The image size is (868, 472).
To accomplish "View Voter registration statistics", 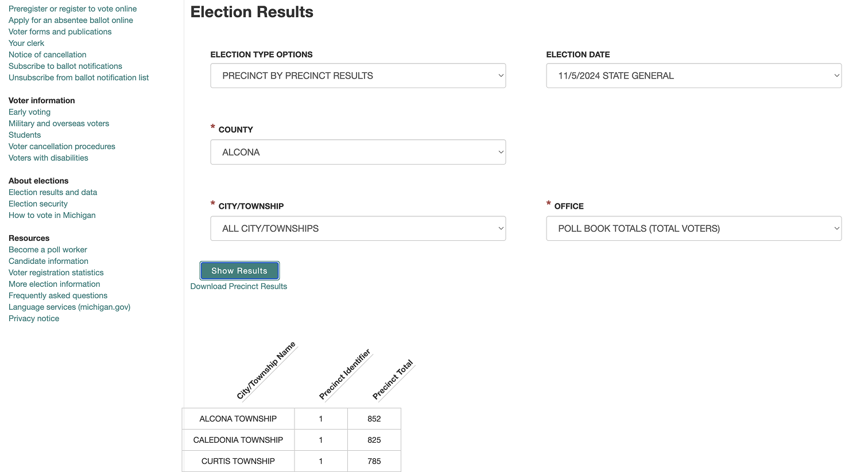I will [x=56, y=272].
